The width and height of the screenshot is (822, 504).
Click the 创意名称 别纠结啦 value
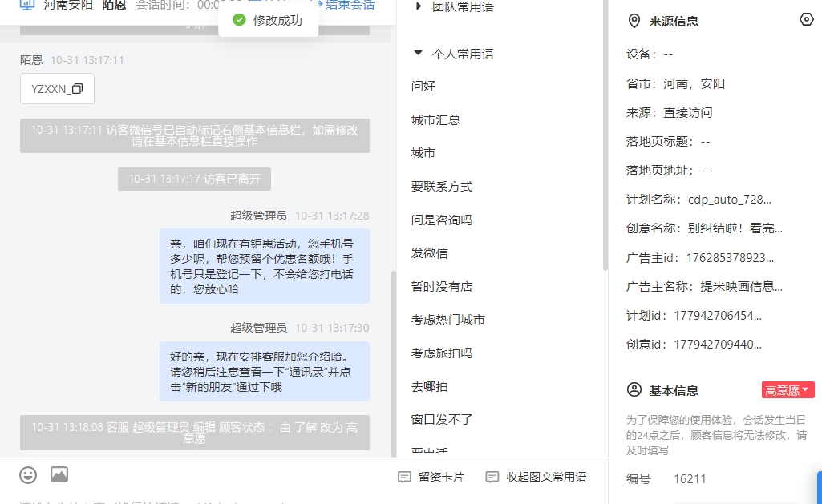point(735,228)
